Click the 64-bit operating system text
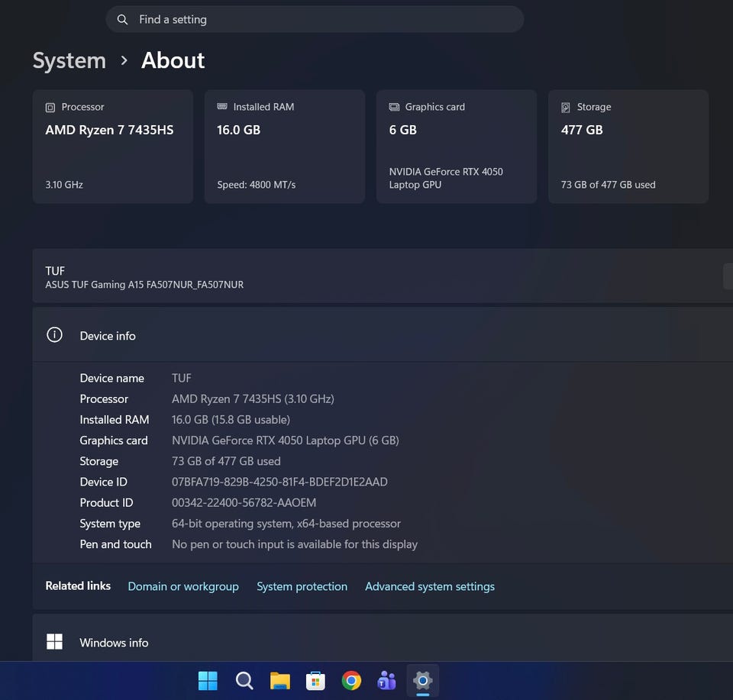 [286, 524]
